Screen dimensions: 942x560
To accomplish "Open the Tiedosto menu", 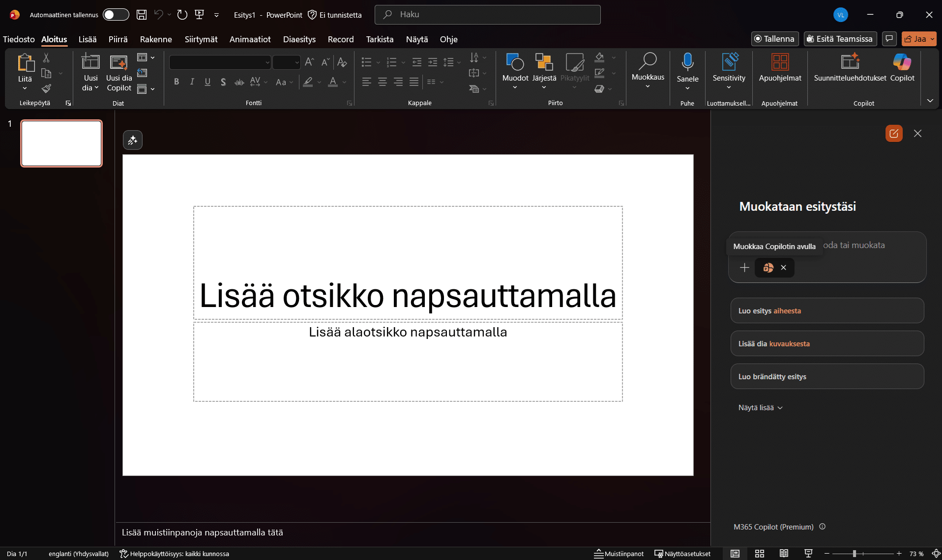I will tap(19, 39).
